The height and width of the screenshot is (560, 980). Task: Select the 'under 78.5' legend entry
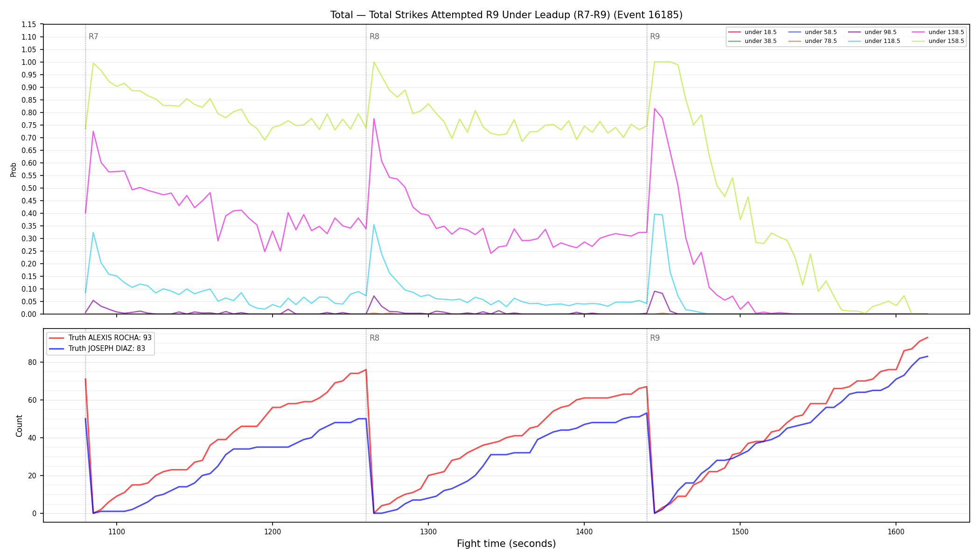[x=813, y=41]
